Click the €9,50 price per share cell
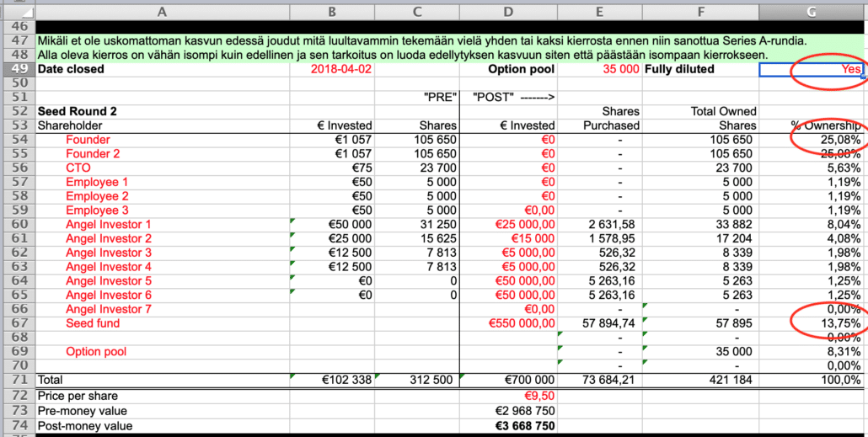This screenshot has height=437, width=868. point(508,396)
